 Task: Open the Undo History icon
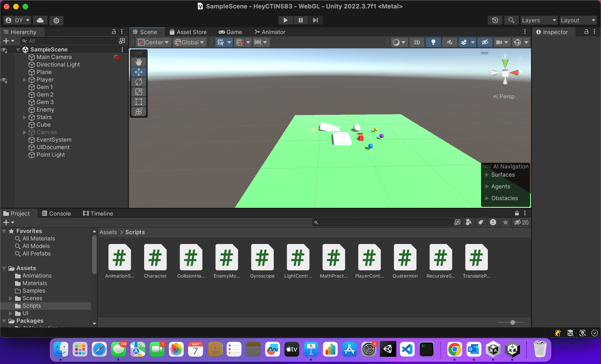(x=495, y=20)
